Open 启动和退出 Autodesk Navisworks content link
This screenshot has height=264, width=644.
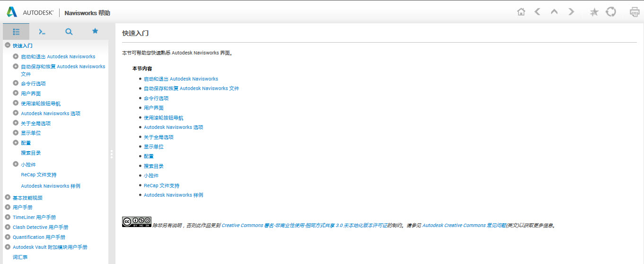pos(181,79)
